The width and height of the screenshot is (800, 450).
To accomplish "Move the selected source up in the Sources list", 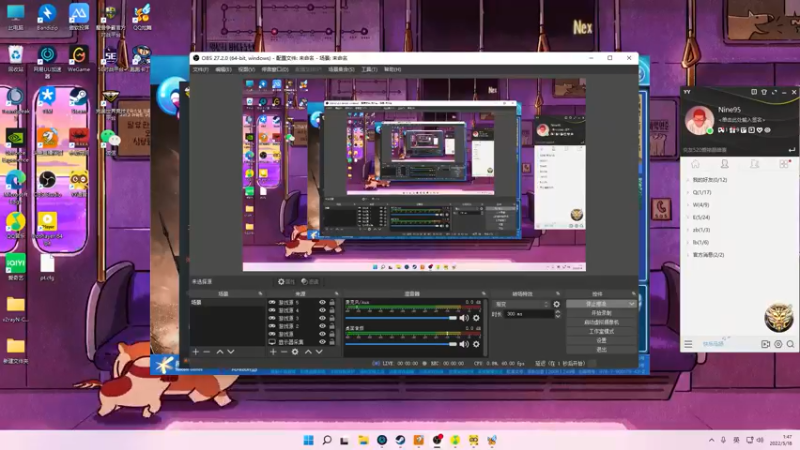I will coord(308,352).
